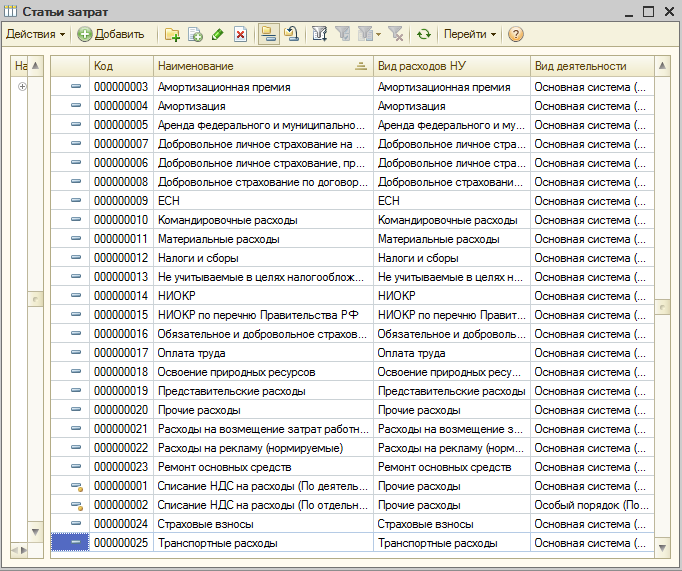Select code 000000025 cell
This screenshot has width=682, height=571.
coord(121,543)
